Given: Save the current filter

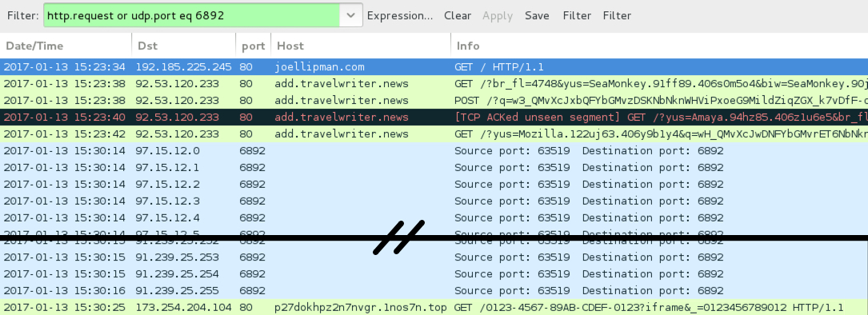Looking at the screenshot, I should (x=537, y=15).
